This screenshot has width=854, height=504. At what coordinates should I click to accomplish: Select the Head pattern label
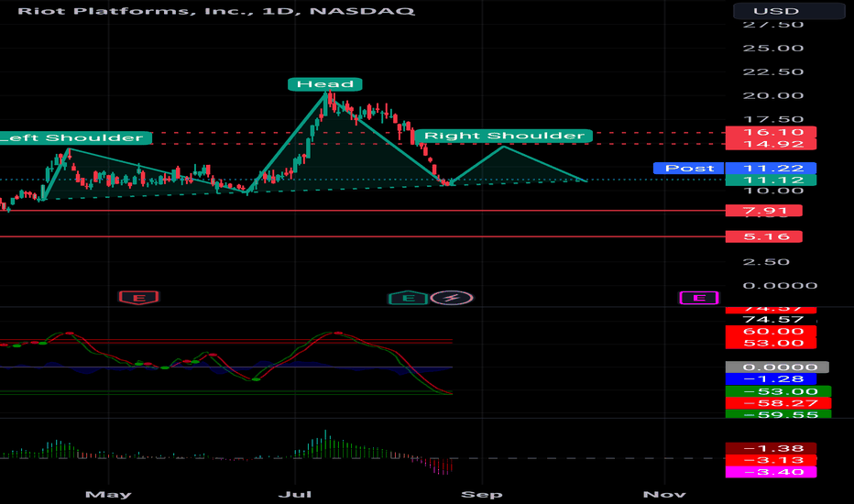click(325, 84)
